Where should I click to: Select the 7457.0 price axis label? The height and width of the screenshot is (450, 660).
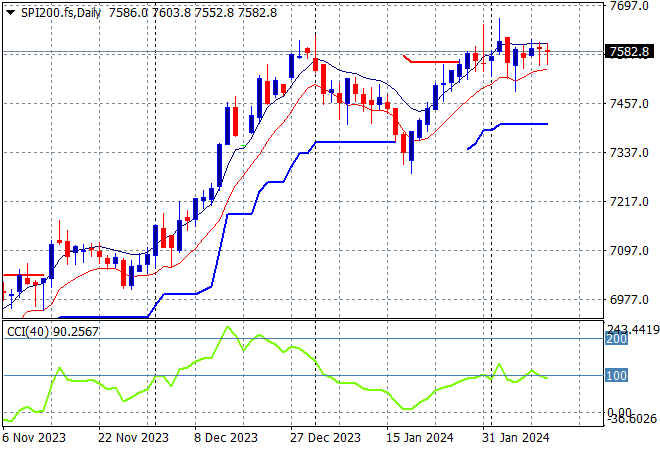click(x=629, y=104)
